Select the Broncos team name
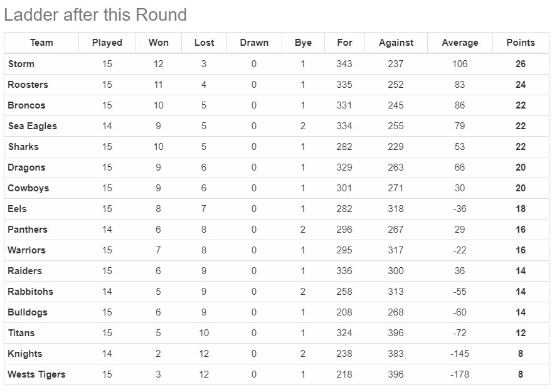The image size is (552, 392). pyautogui.click(x=26, y=105)
